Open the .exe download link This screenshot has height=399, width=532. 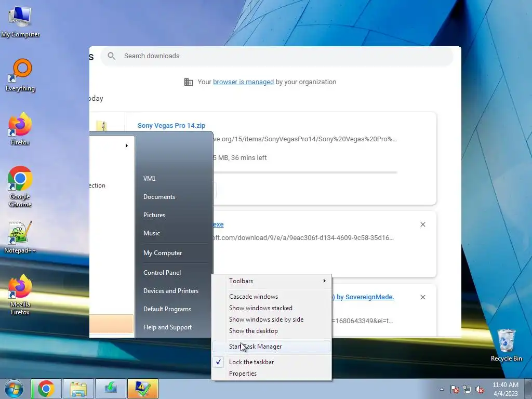[x=218, y=224]
